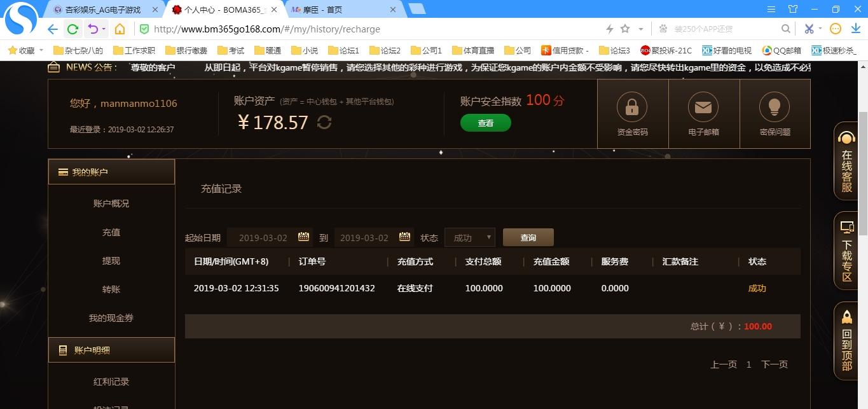Click the Sogou browser logo
Image resolution: width=868 pixels, height=409 pixels.
(x=22, y=19)
